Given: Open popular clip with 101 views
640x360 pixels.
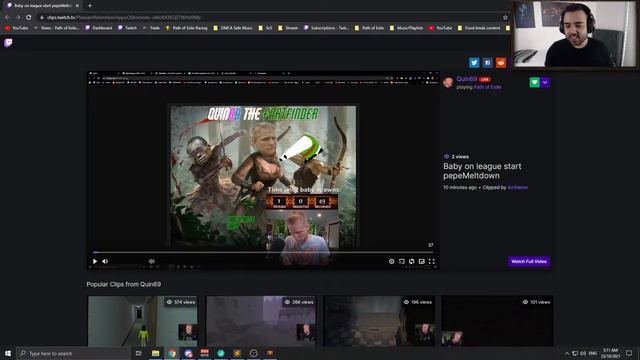Looking at the screenshot, I should pyautogui.click(x=498, y=321).
